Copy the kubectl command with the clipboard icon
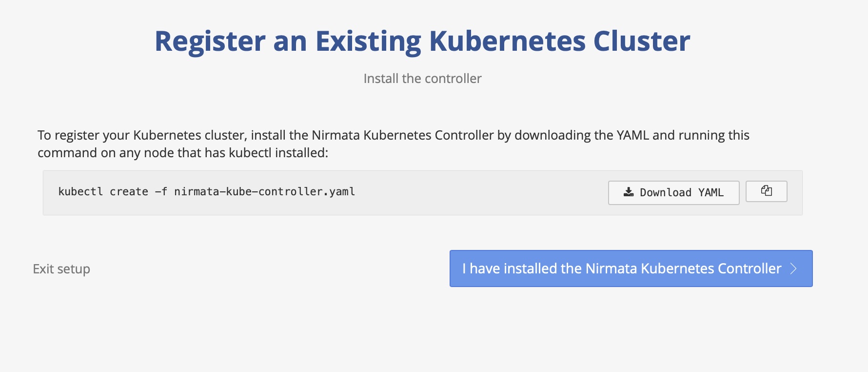 click(766, 191)
